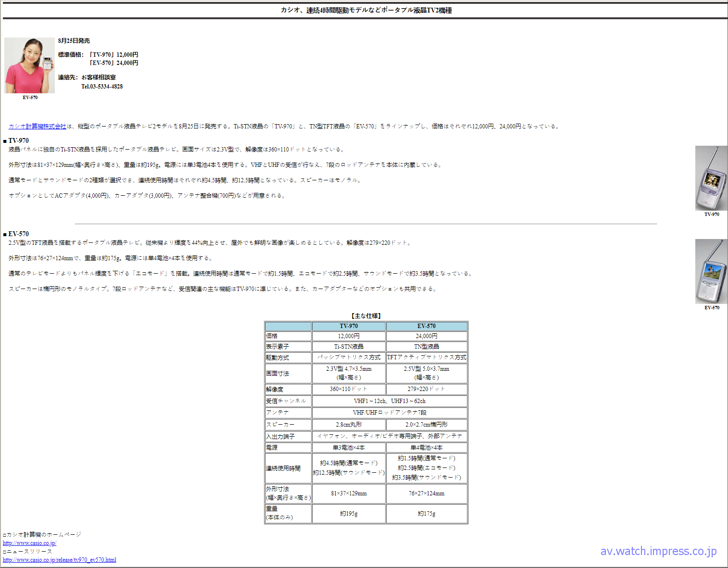728x568 pixels.
Task: Click the 連絡先: お客様相談室 contact line
Action: 87,77
